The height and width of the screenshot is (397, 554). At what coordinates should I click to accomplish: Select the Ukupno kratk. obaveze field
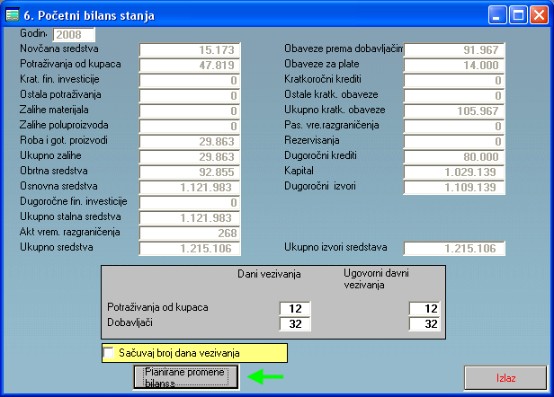coord(454,111)
